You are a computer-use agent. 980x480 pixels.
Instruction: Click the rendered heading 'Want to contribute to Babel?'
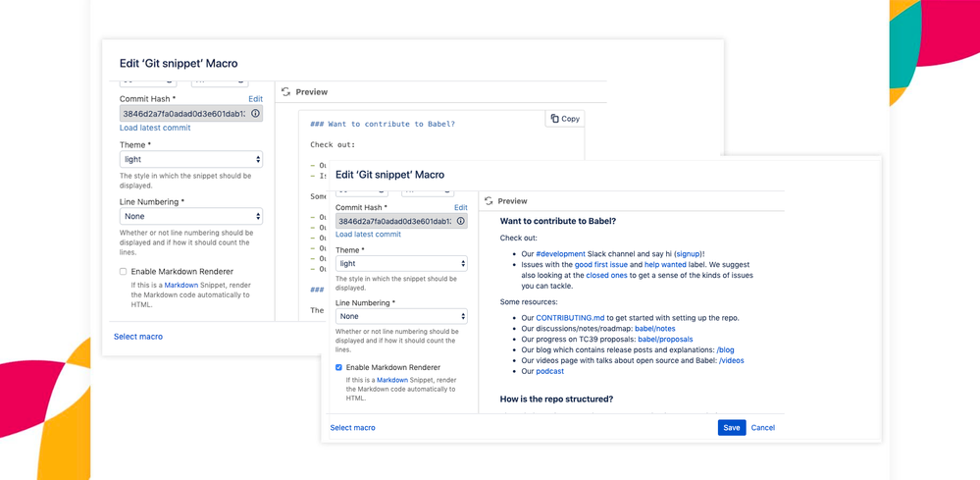pyautogui.click(x=559, y=221)
